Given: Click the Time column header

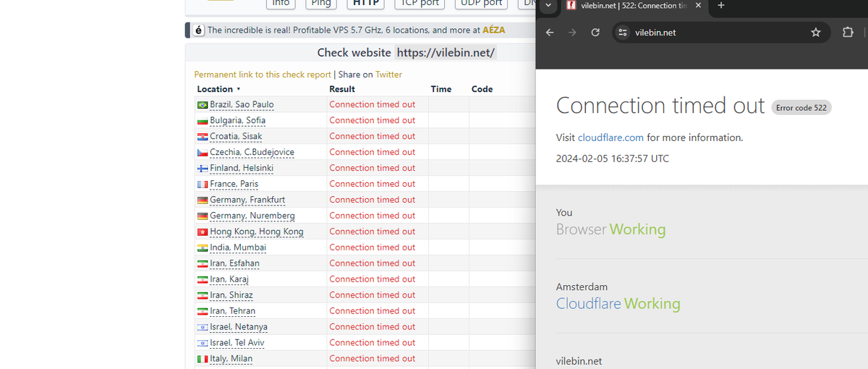Looking at the screenshot, I should click(441, 89).
